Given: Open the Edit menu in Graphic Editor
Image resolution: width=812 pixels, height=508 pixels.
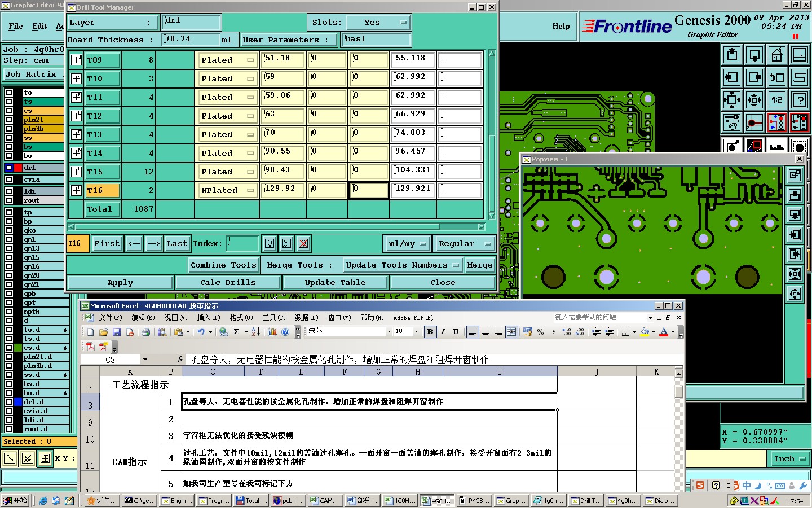Looking at the screenshot, I should 39,26.
